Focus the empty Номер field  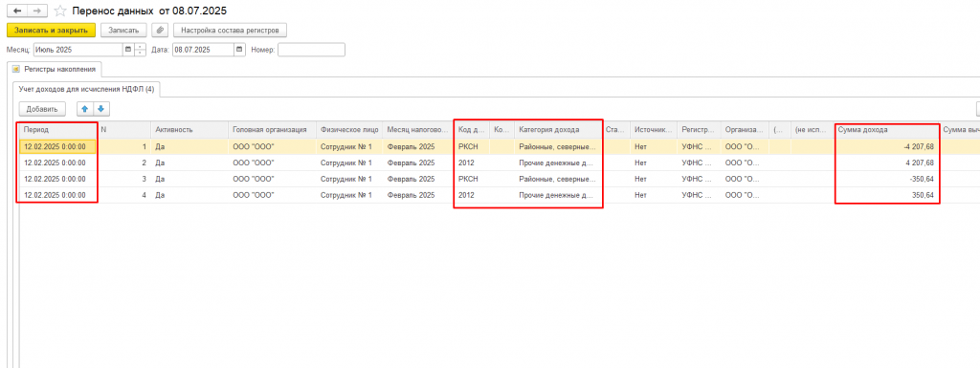tap(311, 50)
